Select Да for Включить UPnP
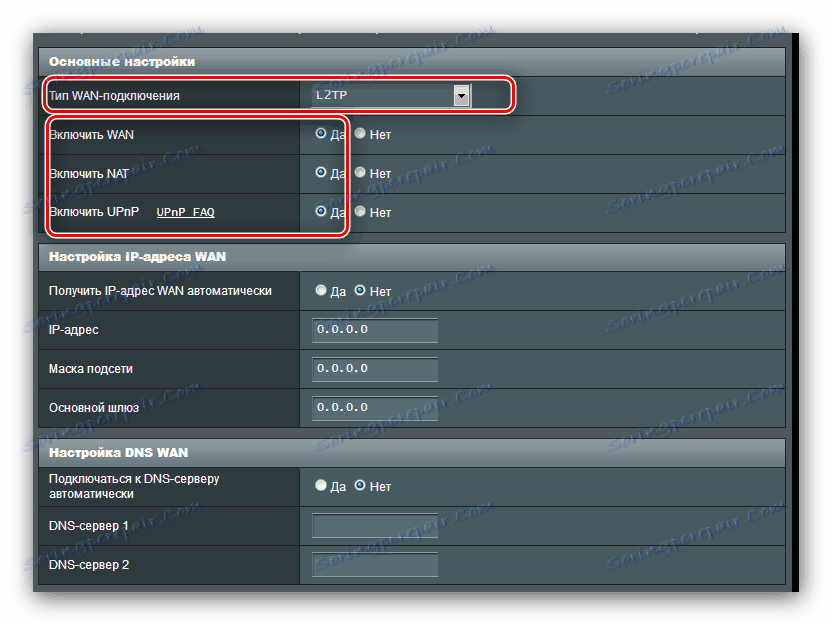Screen dimensions: 832x625 click(320, 211)
